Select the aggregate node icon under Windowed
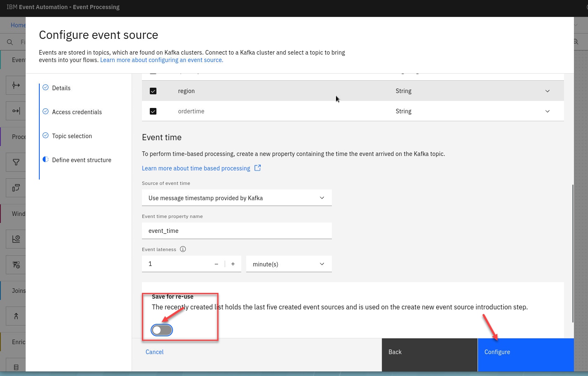This screenshot has height=376, width=588. (x=16, y=239)
